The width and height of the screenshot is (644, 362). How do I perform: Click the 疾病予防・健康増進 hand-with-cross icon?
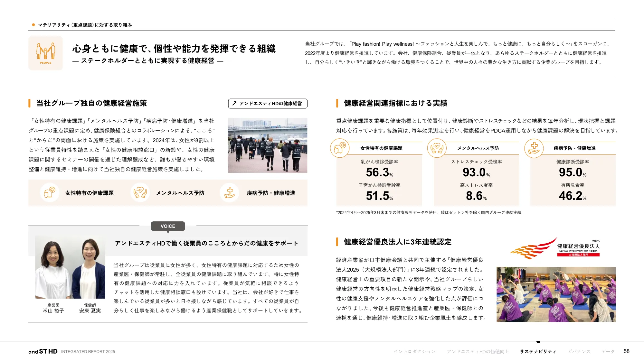pyautogui.click(x=230, y=193)
